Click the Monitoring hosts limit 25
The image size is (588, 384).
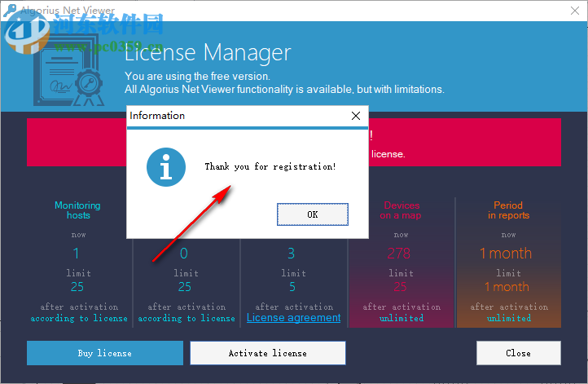coord(77,287)
